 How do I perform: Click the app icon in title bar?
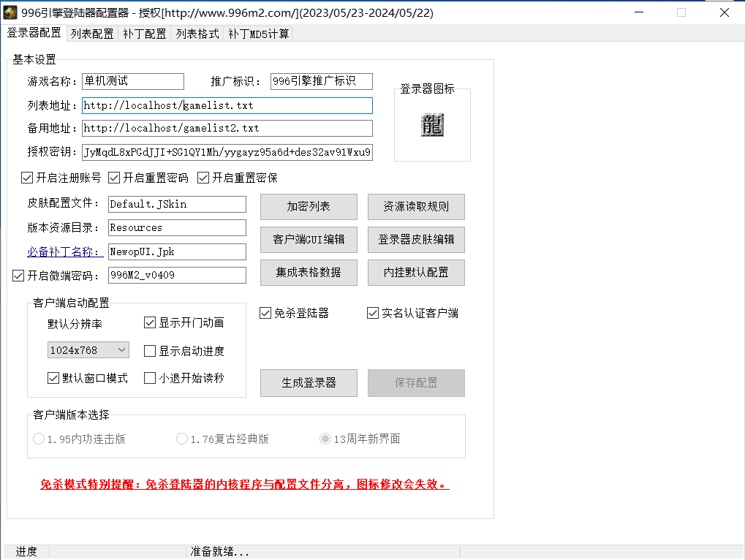tap(10, 12)
